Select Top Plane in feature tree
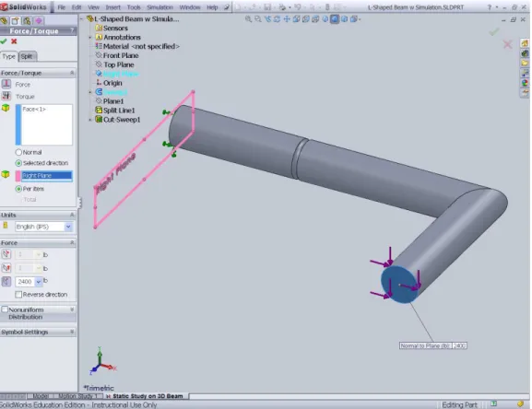This screenshot has width=532, height=409. click(x=119, y=64)
